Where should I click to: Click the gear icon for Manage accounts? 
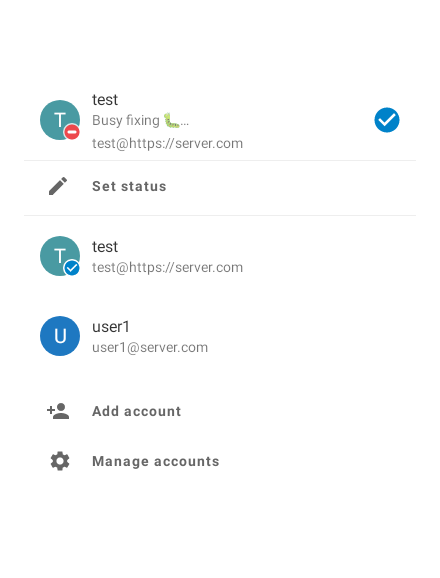point(60,461)
